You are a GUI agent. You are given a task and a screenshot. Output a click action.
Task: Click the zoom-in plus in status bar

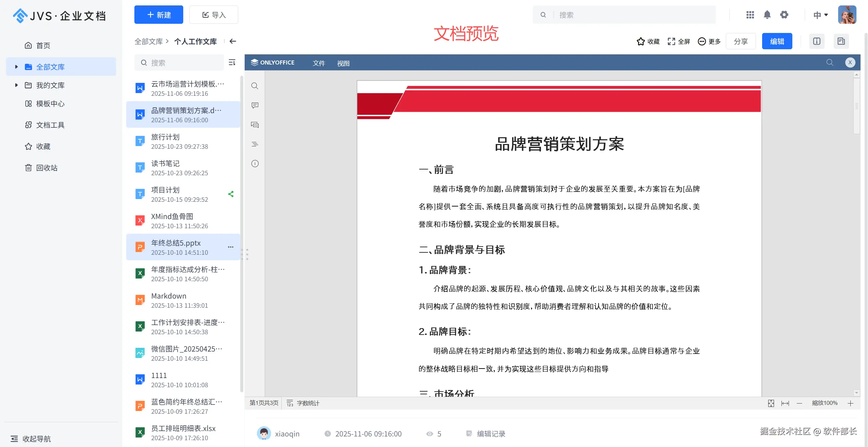850,403
